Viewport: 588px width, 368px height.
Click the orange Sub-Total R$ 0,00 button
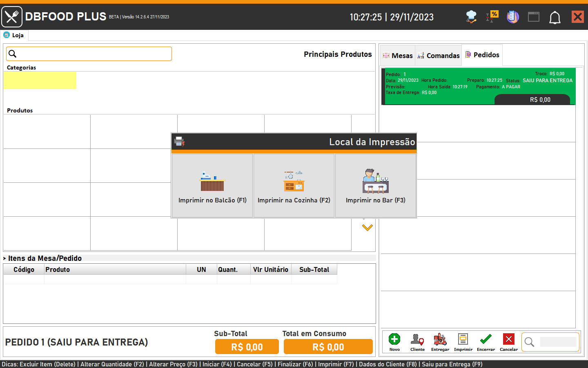(247, 347)
